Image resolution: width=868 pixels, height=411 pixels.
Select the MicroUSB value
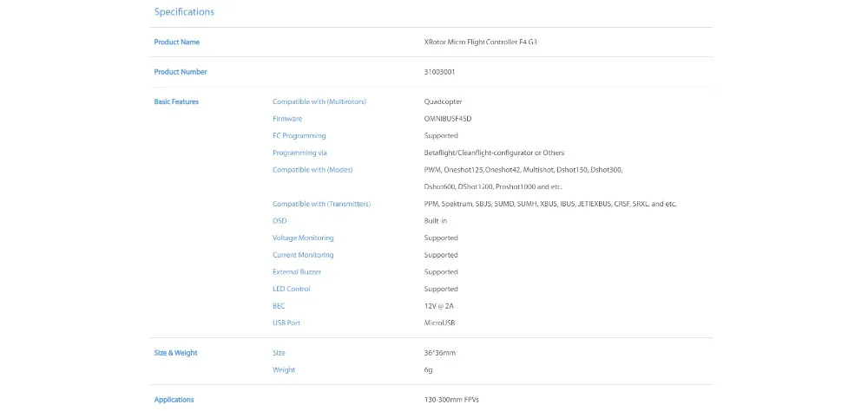439,323
